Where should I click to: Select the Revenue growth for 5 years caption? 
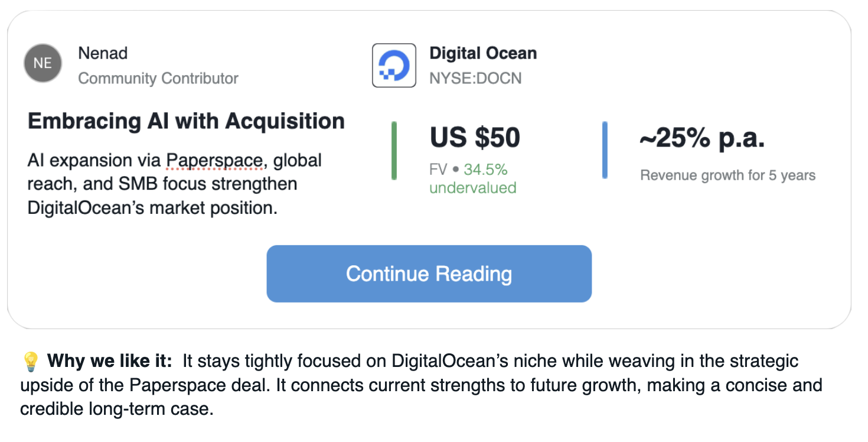(728, 175)
